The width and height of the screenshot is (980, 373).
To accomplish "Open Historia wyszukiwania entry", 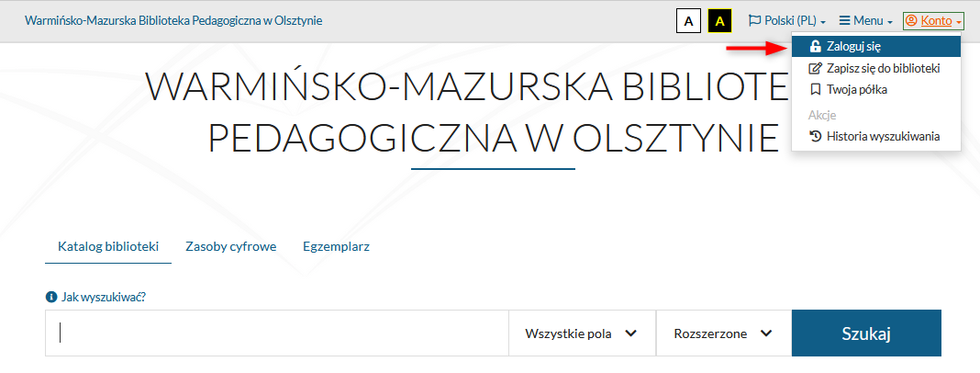I will pos(875,137).
